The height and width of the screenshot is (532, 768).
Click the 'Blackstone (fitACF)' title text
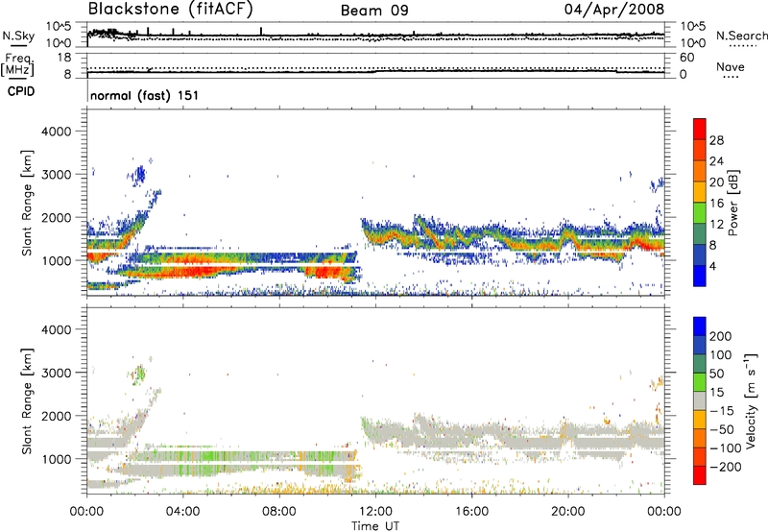[171, 10]
